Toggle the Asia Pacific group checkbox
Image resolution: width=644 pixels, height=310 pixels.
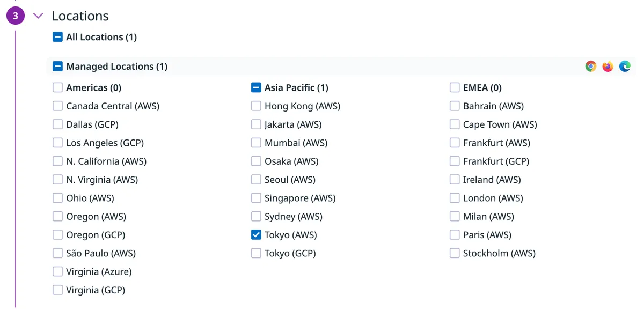point(256,87)
